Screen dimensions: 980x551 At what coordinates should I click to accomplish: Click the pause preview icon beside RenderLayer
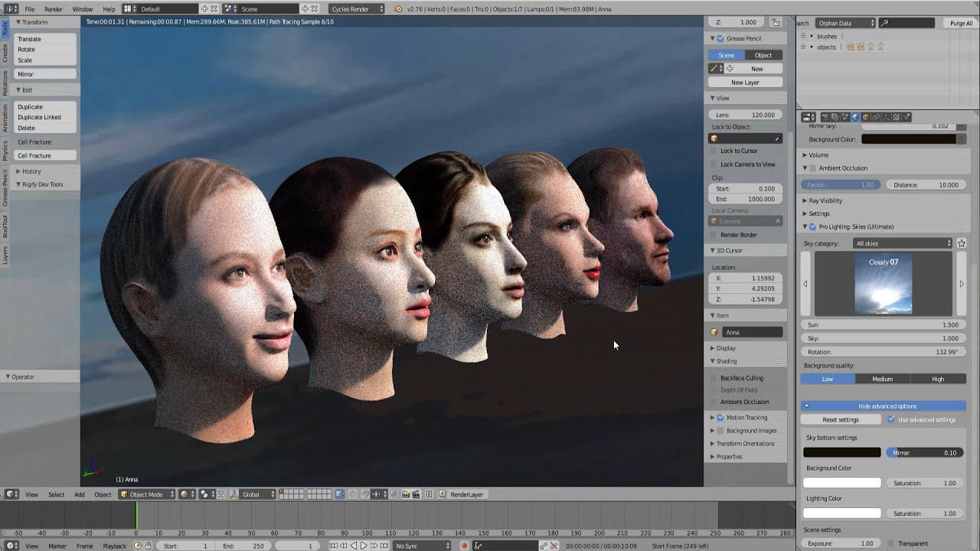pyautogui.click(x=430, y=494)
